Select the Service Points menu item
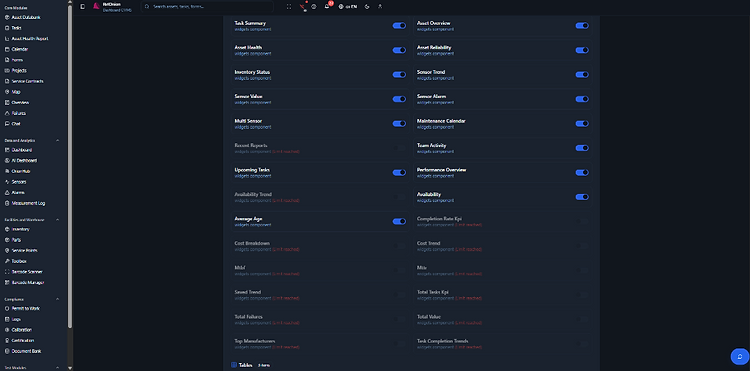 25,251
